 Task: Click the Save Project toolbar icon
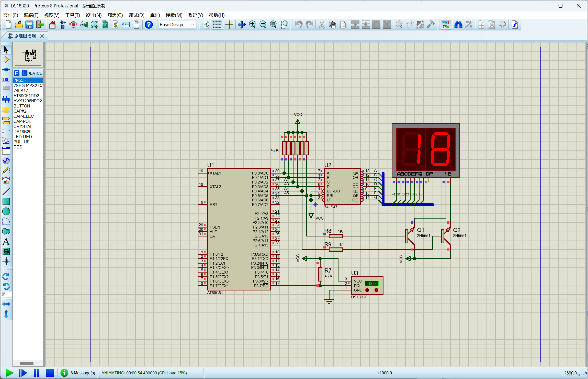click(29, 25)
